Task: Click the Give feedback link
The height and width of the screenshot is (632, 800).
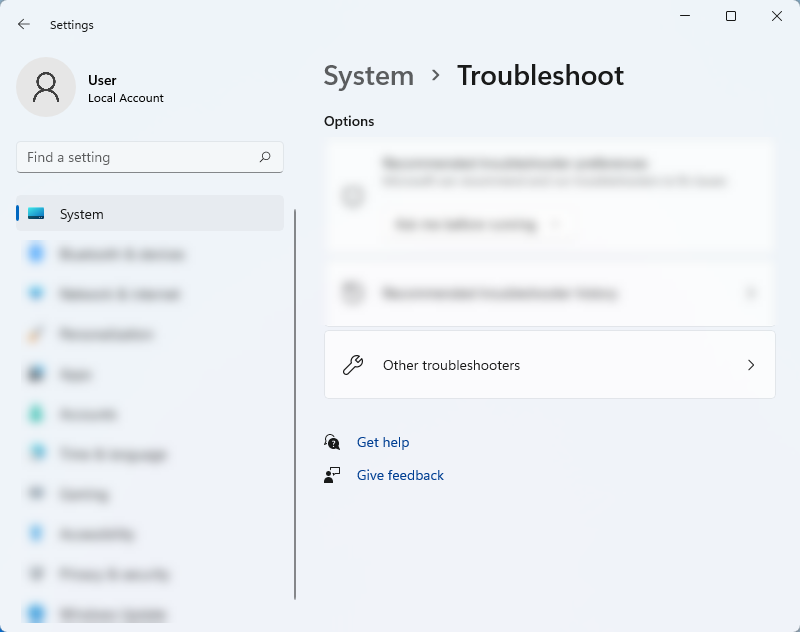Action: (x=400, y=475)
